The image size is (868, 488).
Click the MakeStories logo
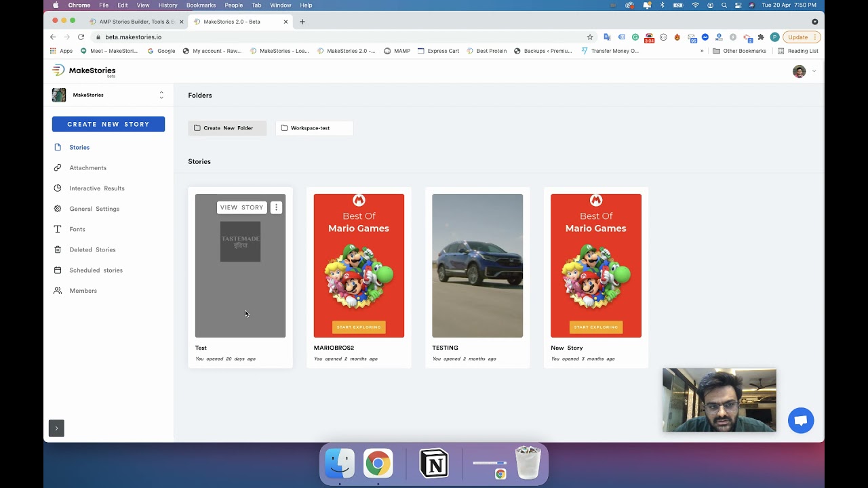coord(84,70)
